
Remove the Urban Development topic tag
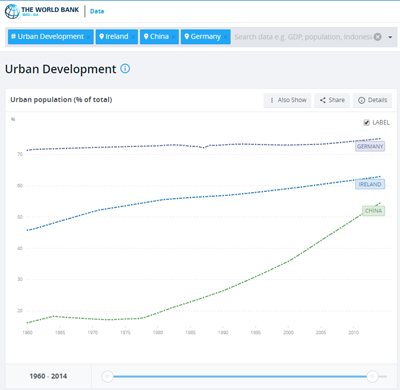88,37
